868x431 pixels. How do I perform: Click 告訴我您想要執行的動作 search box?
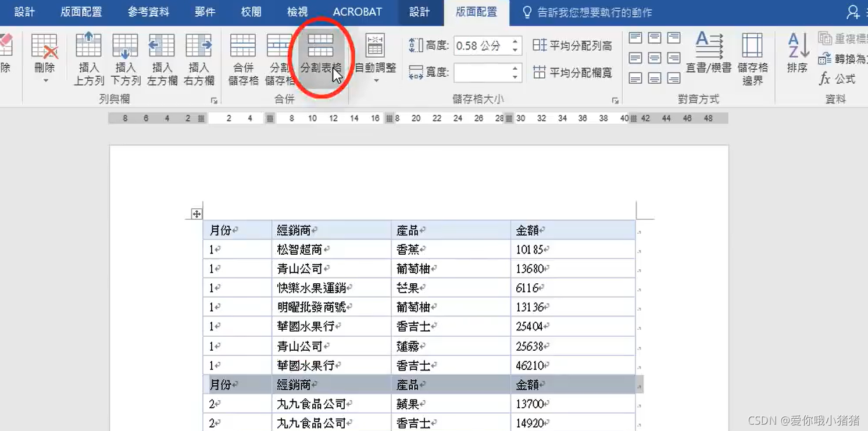click(x=587, y=12)
